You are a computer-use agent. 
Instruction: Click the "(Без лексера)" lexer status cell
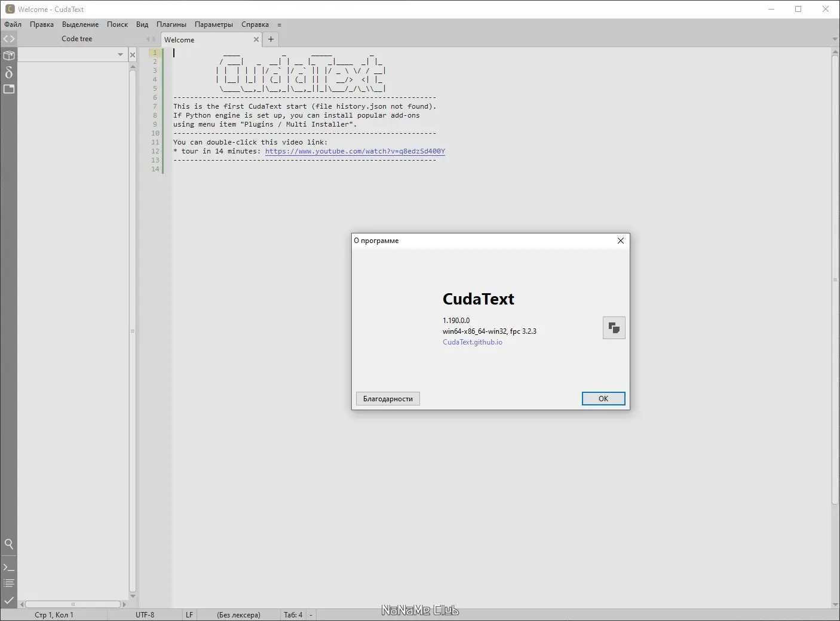click(x=238, y=614)
